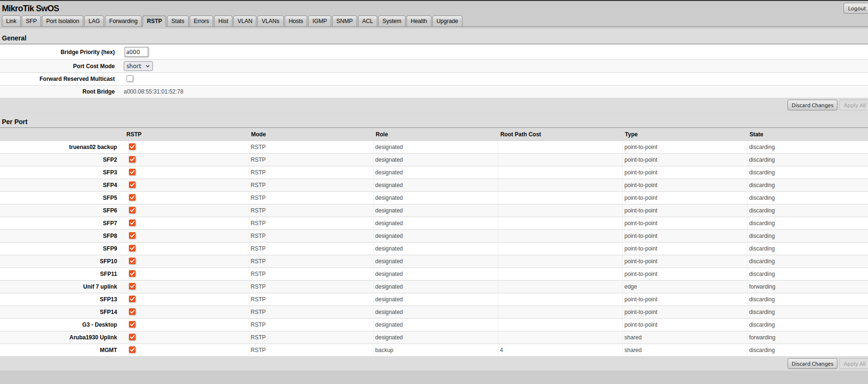This screenshot has width=868, height=384.
Task: Click the Root Bridge address value
Action: click(x=153, y=92)
